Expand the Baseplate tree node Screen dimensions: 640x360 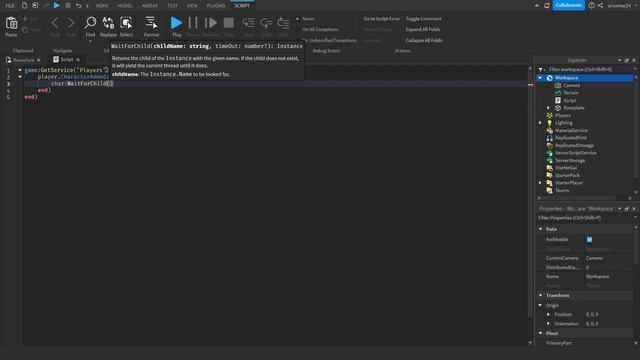549,108
